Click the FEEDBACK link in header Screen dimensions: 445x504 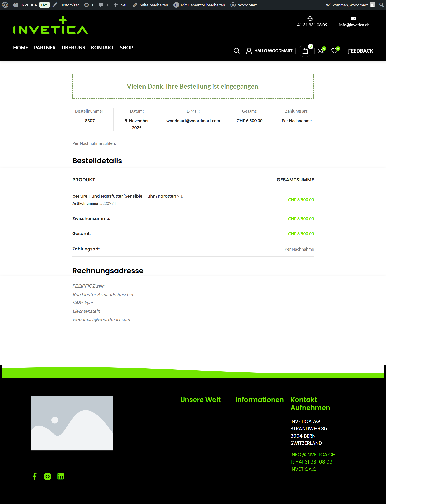click(360, 51)
